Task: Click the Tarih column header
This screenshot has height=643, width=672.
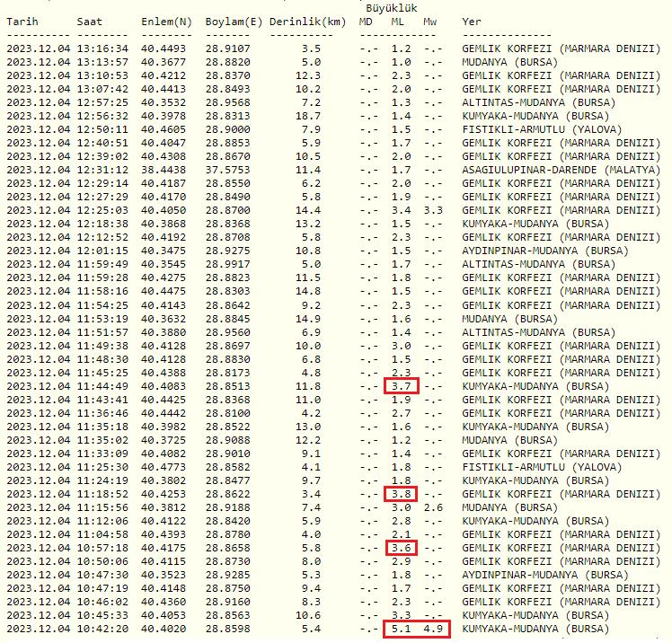Action: [x=22, y=21]
